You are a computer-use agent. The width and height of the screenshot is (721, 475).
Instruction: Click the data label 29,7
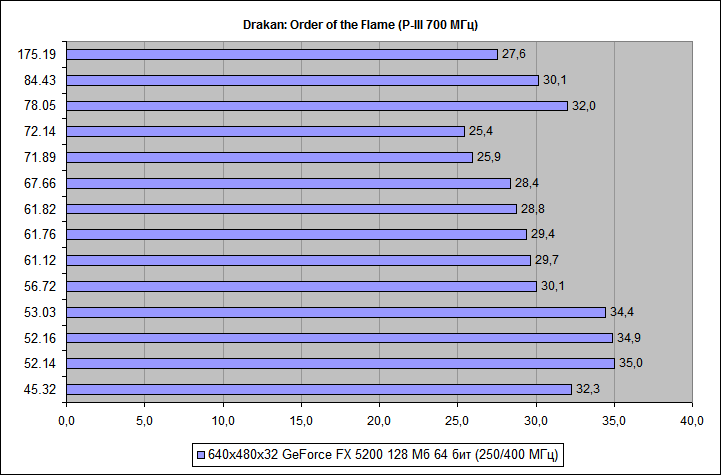(x=547, y=260)
